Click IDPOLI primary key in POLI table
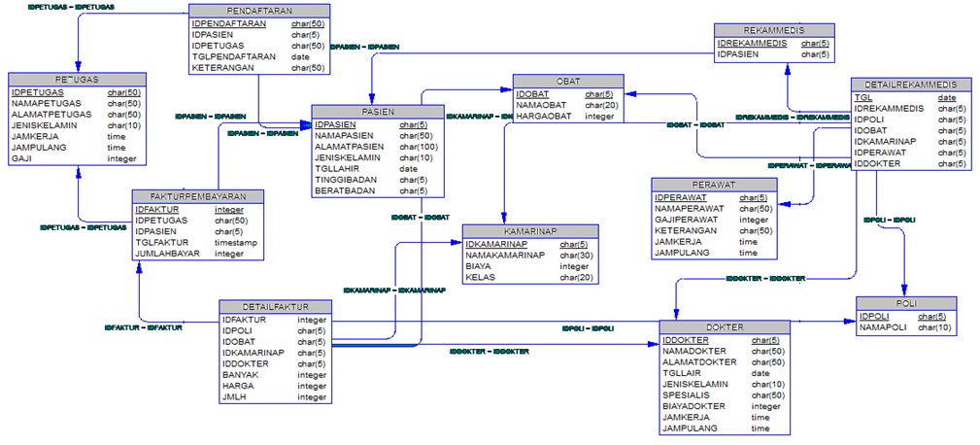This screenshot has width=980, height=445. point(874,316)
